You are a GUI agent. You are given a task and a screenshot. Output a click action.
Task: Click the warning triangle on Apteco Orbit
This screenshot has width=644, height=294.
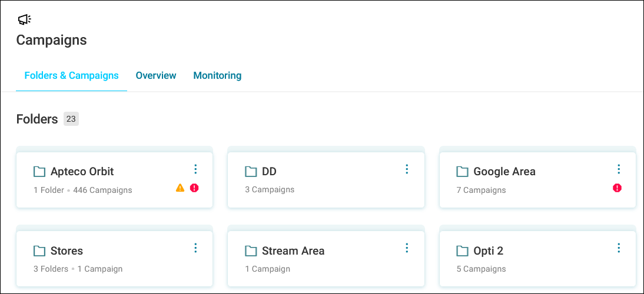coord(180,188)
